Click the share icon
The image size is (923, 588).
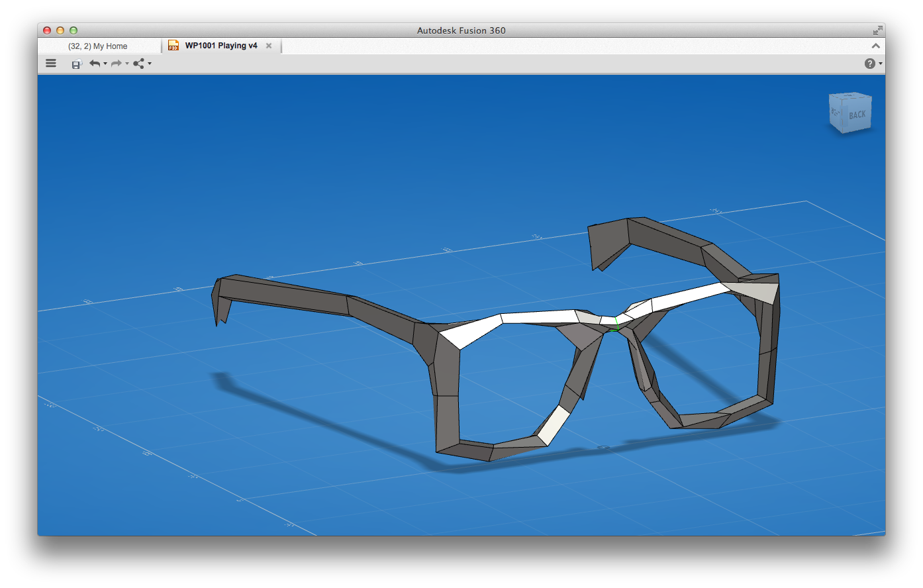(139, 64)
